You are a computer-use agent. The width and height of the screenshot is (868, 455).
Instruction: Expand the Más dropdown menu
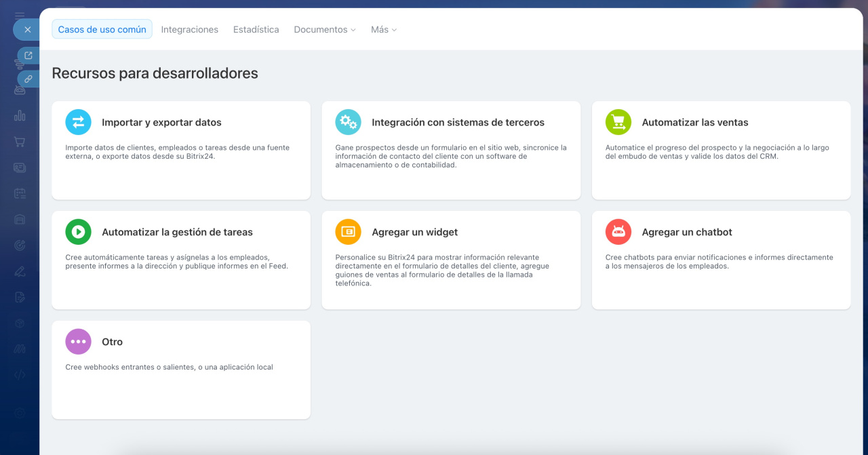click(x=383, y=30)
